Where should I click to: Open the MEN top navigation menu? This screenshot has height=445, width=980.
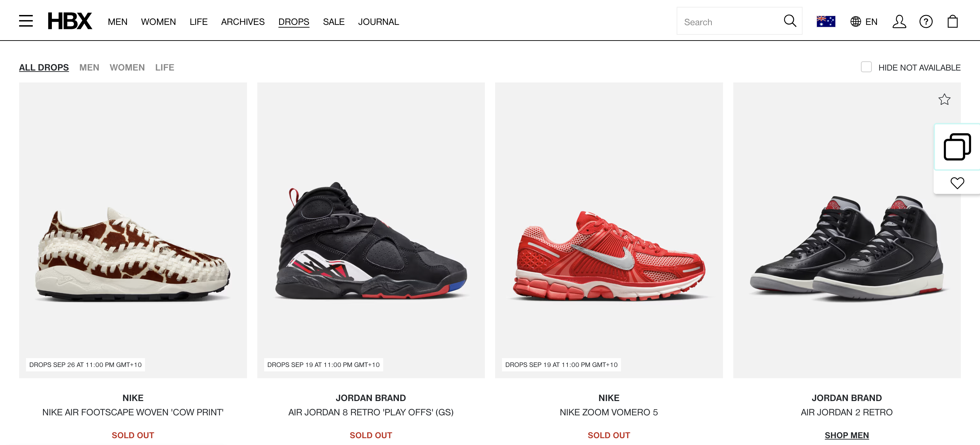point(118,22)
